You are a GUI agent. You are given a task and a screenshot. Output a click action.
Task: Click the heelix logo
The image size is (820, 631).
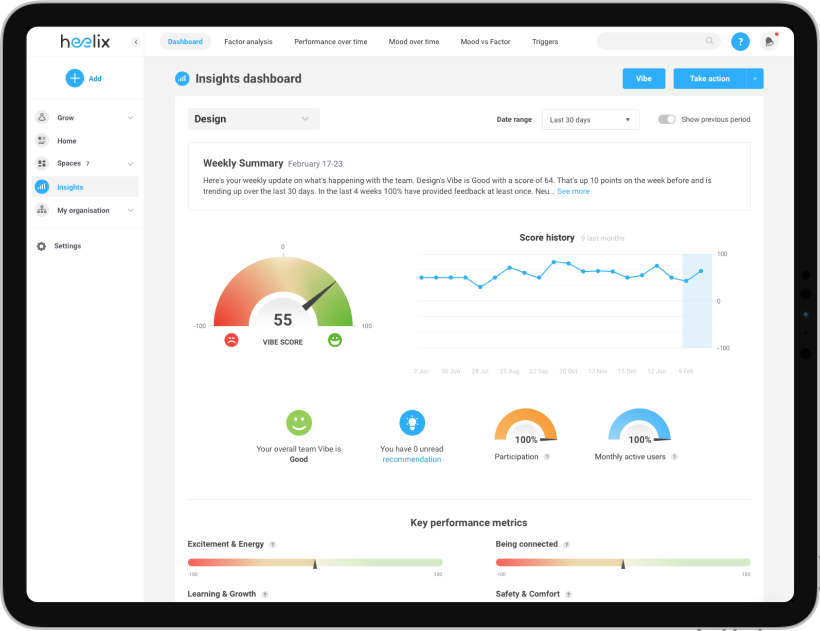click(85, 41)
